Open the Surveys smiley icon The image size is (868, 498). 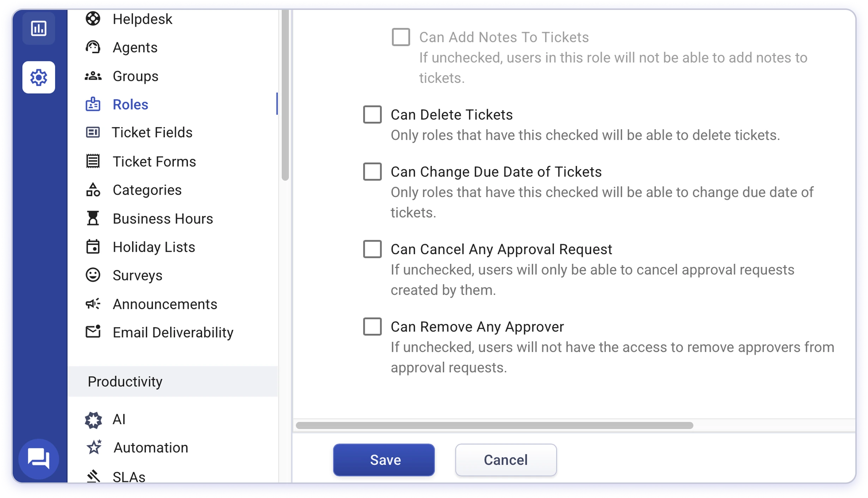[x=93, y=275]
